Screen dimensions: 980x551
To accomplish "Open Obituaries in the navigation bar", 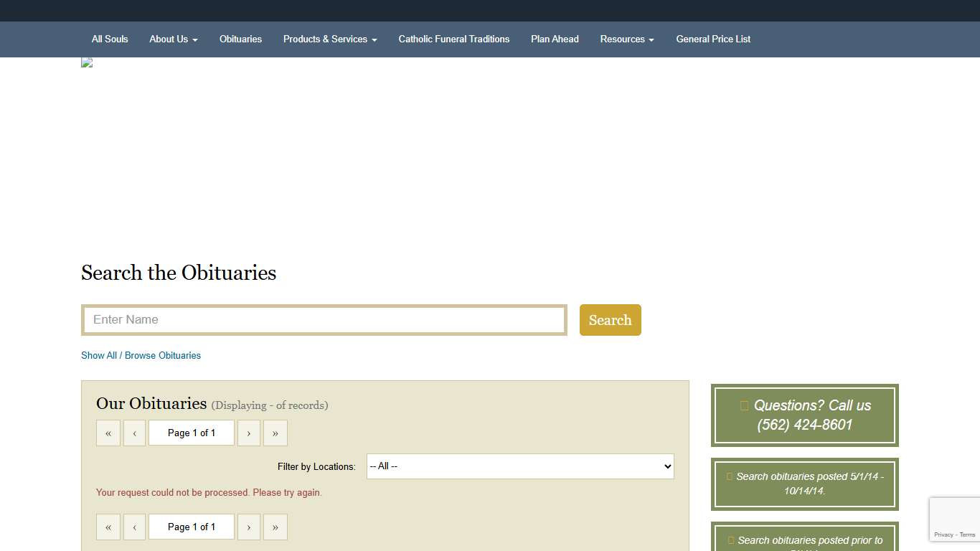I will (x=240, y=39).
